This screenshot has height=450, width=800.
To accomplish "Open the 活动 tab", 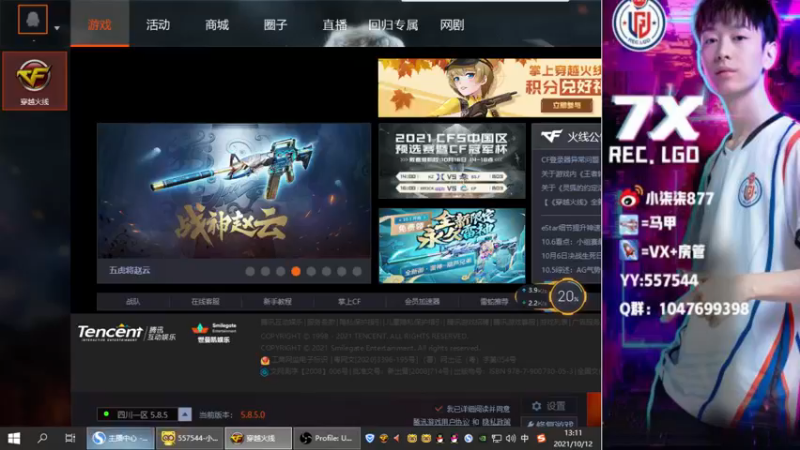I will click(158, 24).
